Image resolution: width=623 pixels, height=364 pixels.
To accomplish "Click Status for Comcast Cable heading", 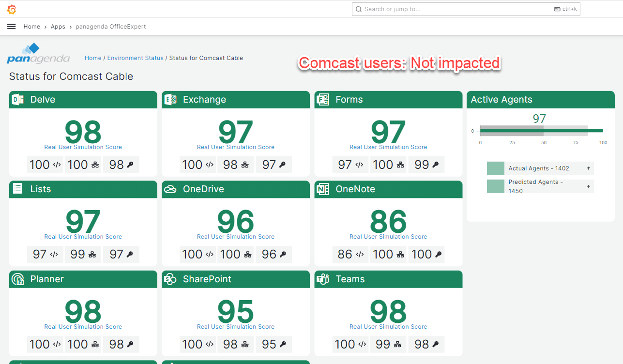I will coord(71,76).
